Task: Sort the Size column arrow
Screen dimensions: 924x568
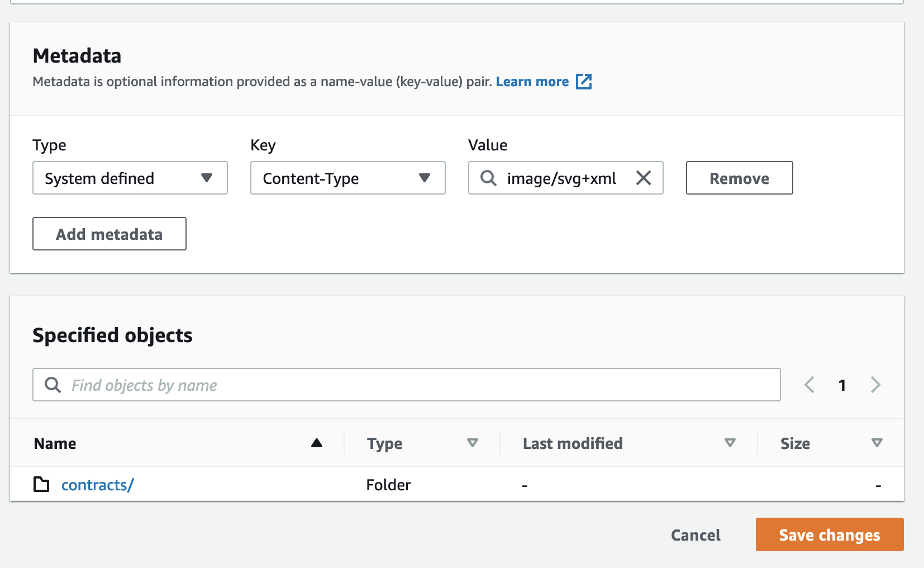Action: coord(877,443)
